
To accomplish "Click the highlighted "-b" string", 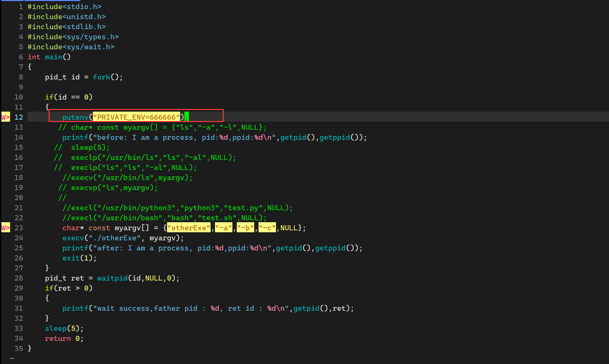I will (x=245, y=228).
